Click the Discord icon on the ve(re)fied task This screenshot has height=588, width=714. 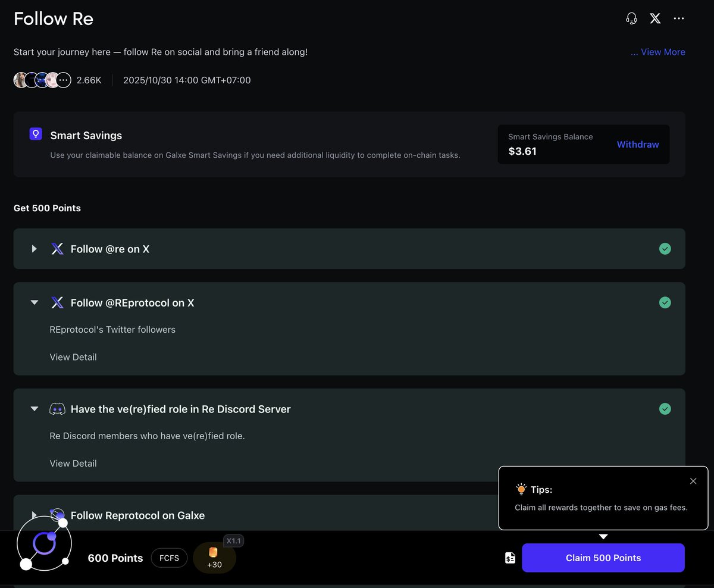(x=57, y=409)
